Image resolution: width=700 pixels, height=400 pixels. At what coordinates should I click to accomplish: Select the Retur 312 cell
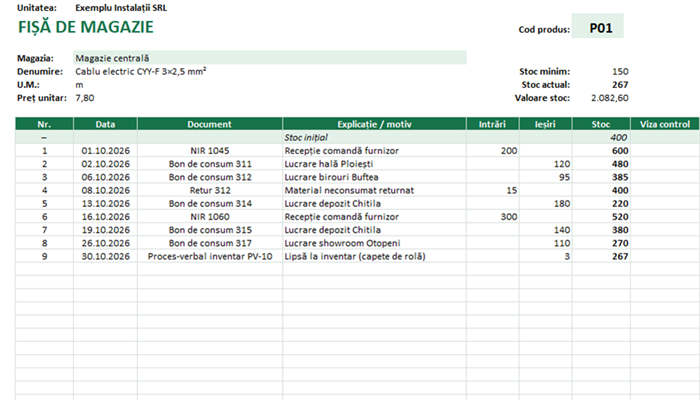pos(210,191)
